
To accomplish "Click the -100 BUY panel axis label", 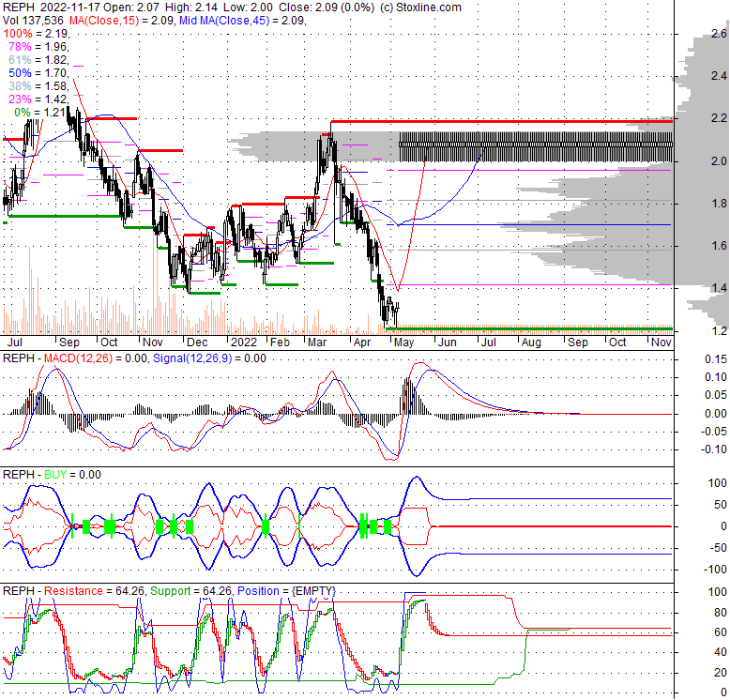I will (716, 570).
